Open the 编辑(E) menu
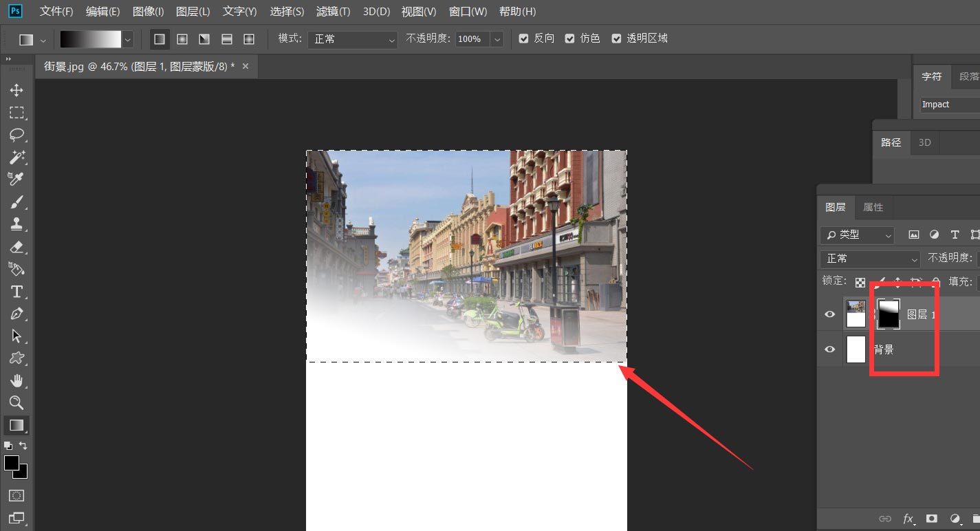The width and height of the screenshot is (980, 531). click(103, 12)
